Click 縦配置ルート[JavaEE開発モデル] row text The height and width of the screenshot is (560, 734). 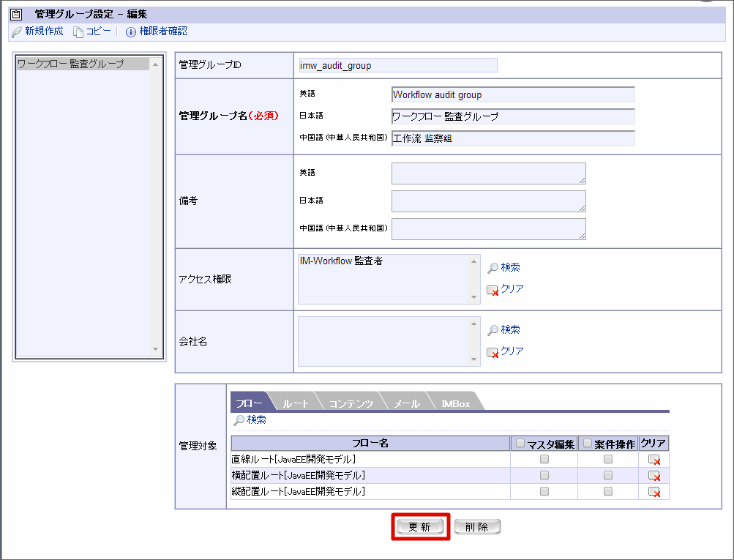click(x=298, y=491)
